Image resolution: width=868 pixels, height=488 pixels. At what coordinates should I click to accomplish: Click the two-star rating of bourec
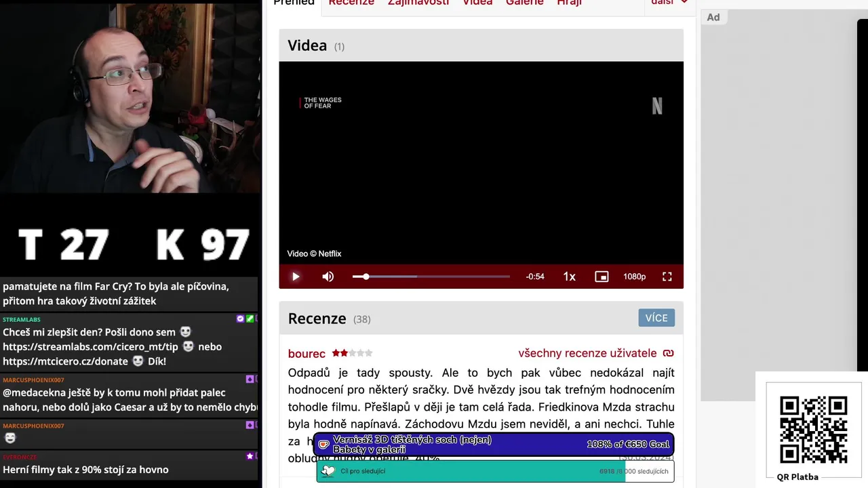coord(352,353)
